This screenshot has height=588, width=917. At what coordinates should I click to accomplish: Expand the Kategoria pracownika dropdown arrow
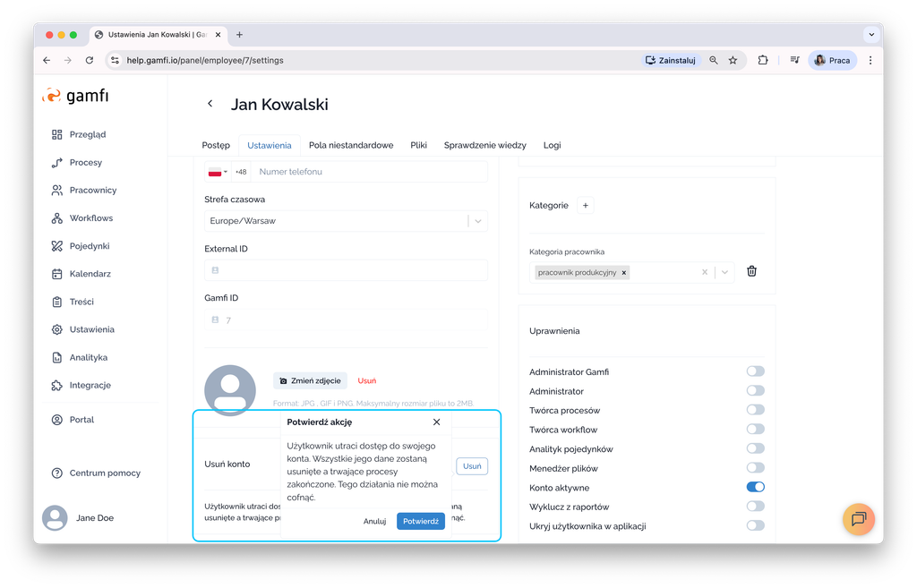click(724, 272)
